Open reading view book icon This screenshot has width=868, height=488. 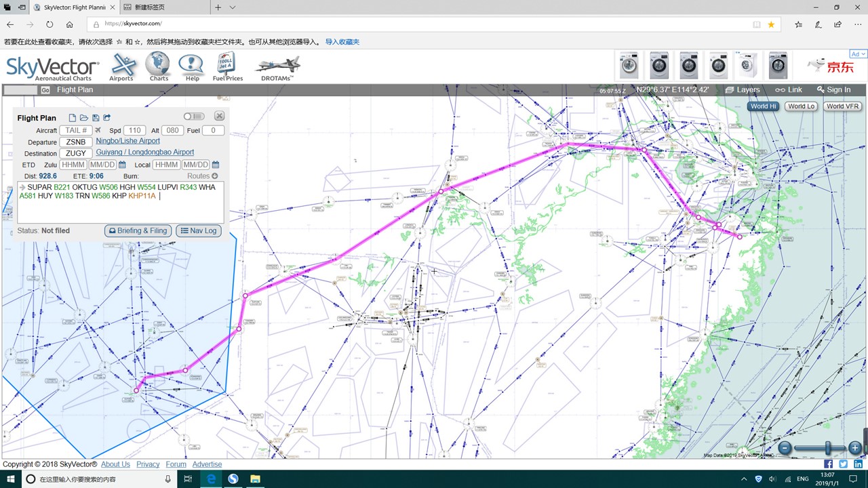click(757, 24)
